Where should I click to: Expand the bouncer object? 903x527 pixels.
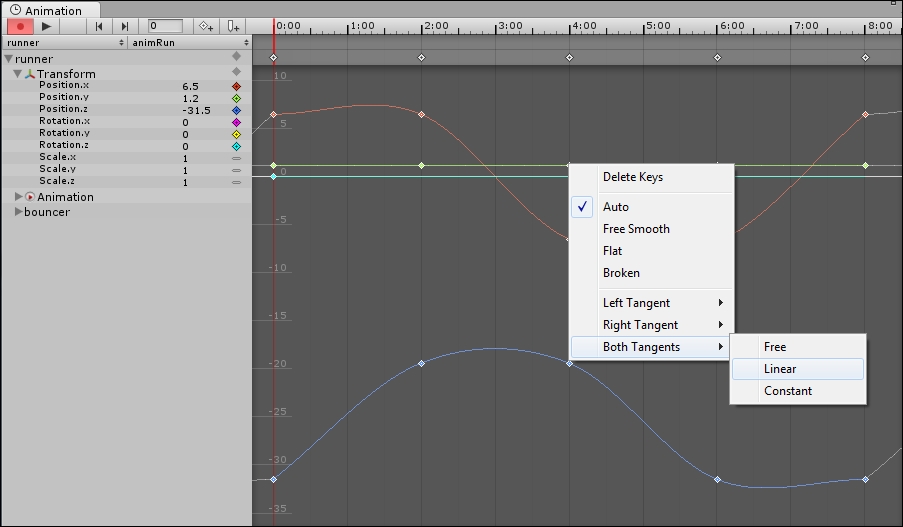coord(18,212)
